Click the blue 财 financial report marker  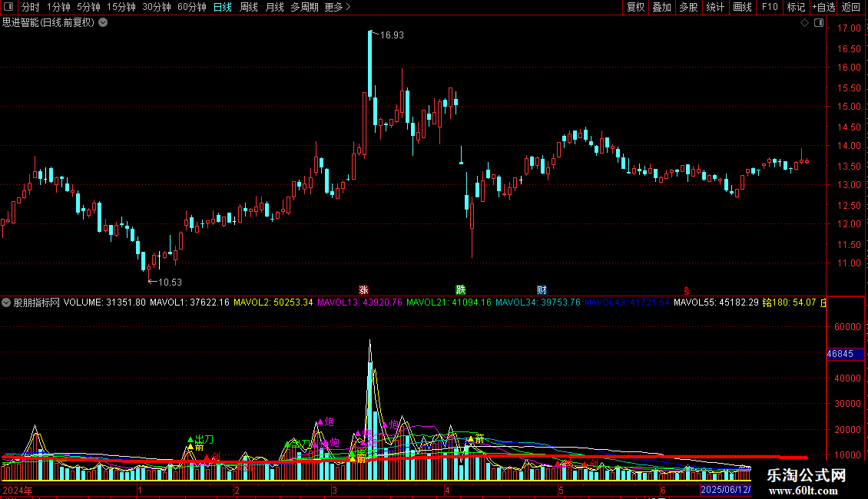(542, 290)
